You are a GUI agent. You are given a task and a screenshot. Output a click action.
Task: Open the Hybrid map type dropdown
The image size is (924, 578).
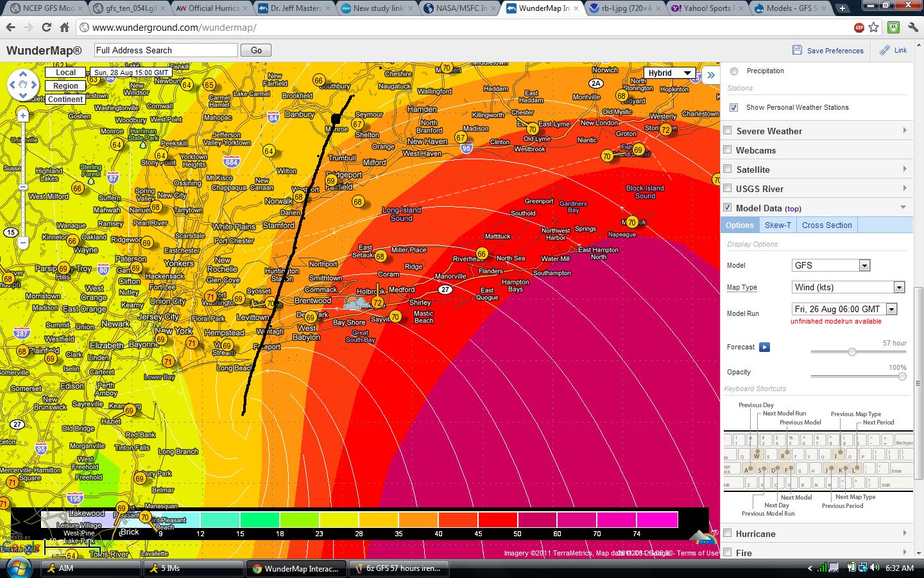click(670, 73)
